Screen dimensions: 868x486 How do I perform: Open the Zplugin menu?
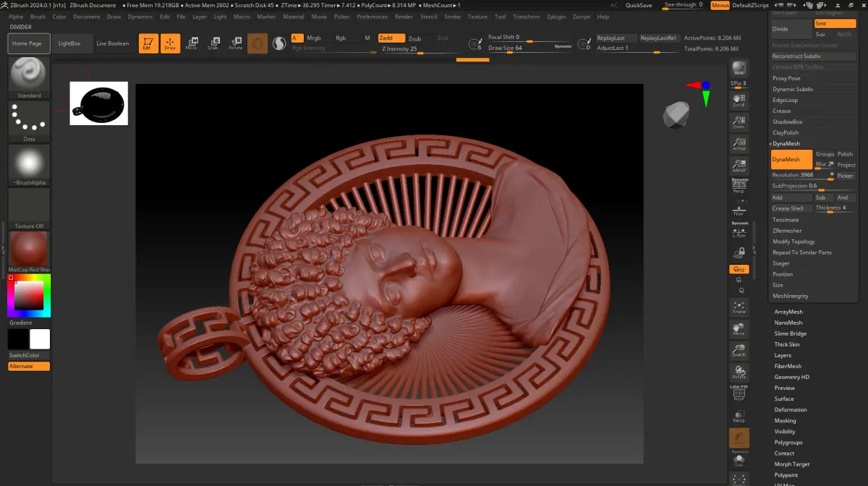pyautogui.click(x=556, y=17)
